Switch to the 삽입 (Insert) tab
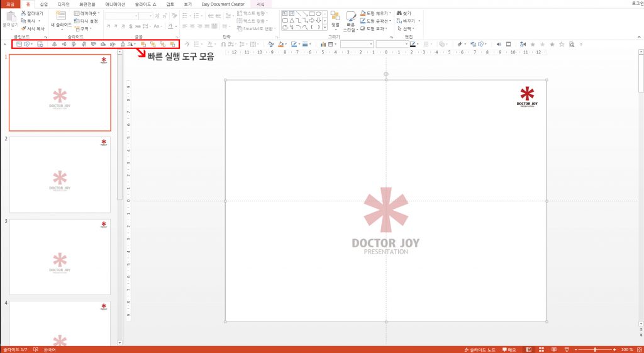The image size is (644, 353). (43, 4)
